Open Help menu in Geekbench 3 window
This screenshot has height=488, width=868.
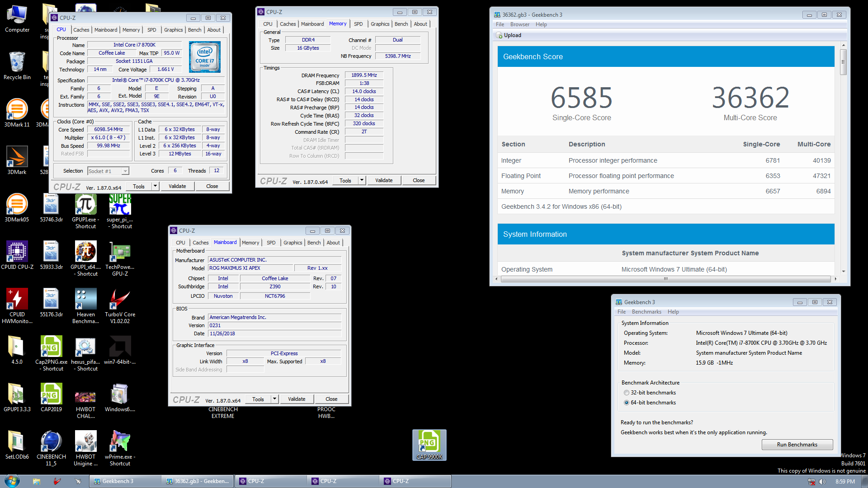tap(673, 312)
